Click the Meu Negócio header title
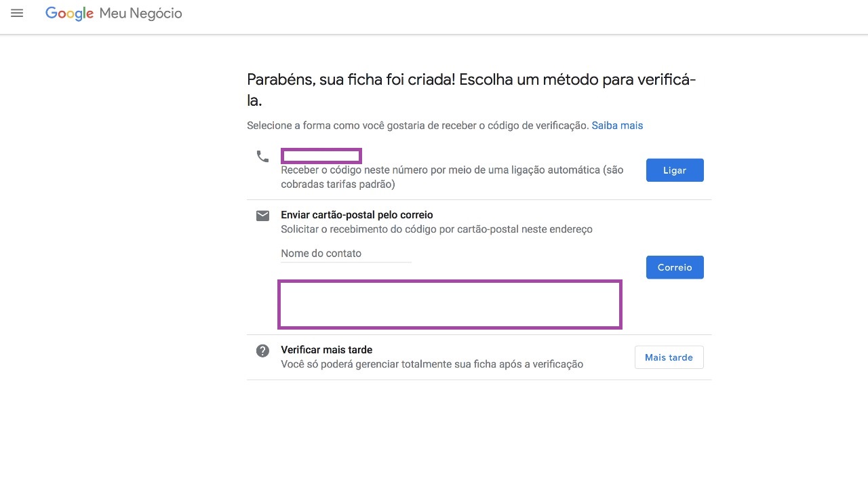 tap(140, 14)
